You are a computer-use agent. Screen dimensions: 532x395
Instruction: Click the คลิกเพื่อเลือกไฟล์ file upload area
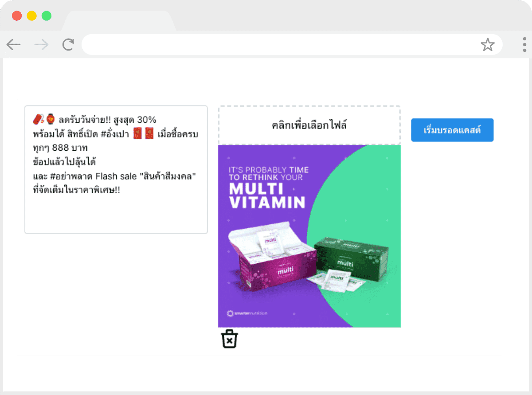point(309,125)
